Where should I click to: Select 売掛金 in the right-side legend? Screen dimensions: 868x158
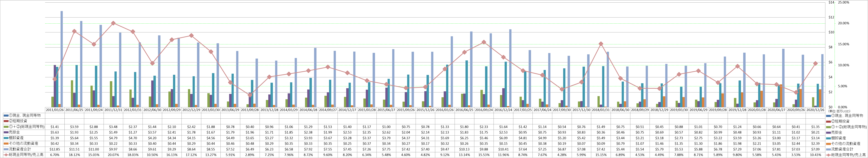click(x=837, y=132)
